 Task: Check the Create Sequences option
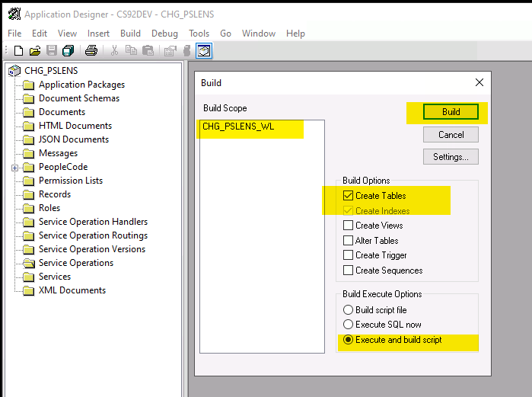tap(348, 271)
